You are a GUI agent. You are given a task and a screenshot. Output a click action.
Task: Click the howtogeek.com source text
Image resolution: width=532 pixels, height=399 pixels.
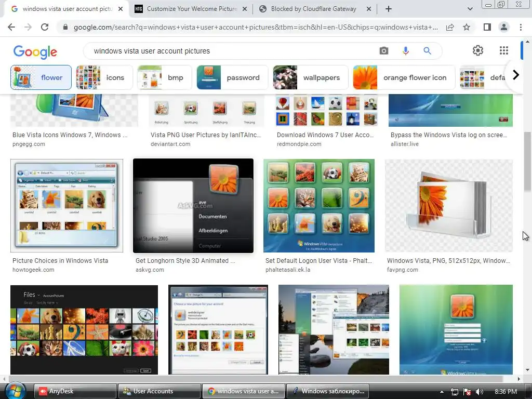[33, 270]
